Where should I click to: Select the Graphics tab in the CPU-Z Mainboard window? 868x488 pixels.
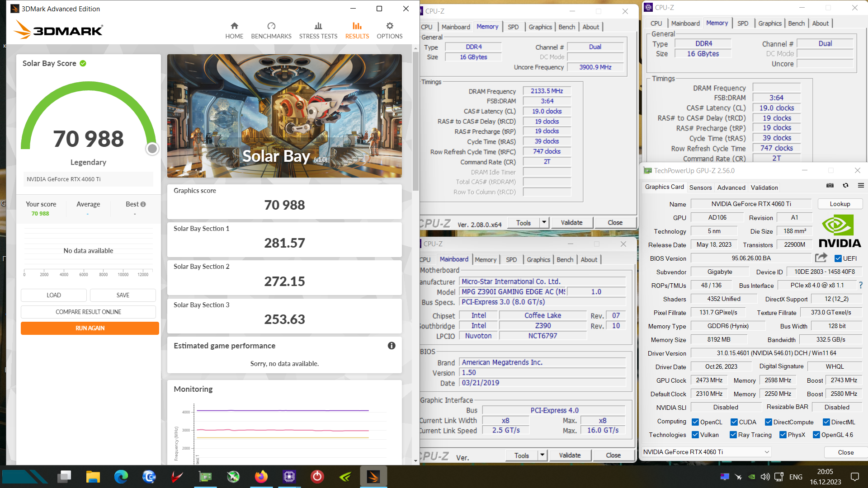click(538, 260)
